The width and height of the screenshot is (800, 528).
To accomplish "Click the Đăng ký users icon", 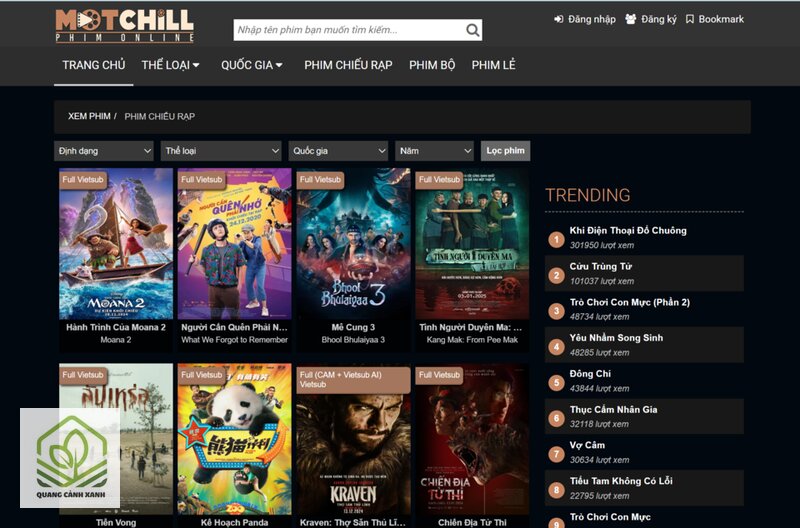I will tap(631, 19).
